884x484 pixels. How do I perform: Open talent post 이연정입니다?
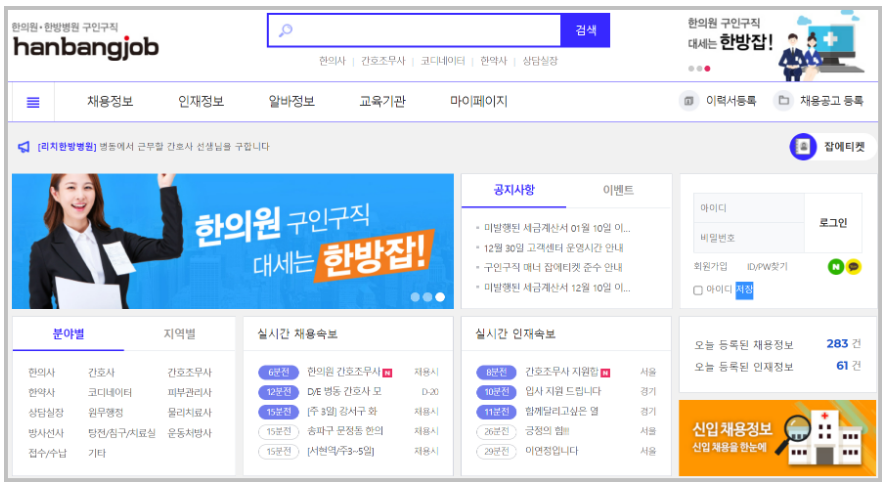click(551, 451)
